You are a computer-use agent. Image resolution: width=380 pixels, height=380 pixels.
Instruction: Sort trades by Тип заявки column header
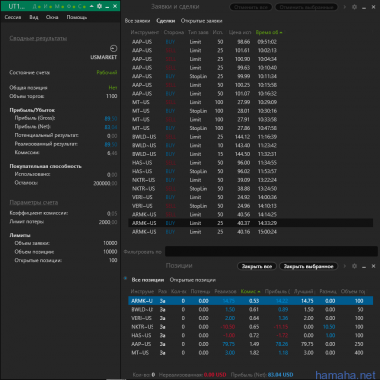coord(198,32)
